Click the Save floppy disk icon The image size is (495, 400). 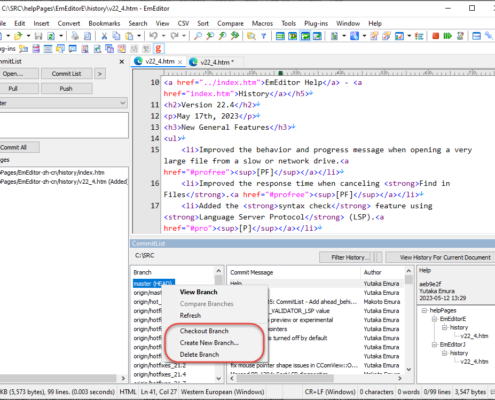(39, 36)
